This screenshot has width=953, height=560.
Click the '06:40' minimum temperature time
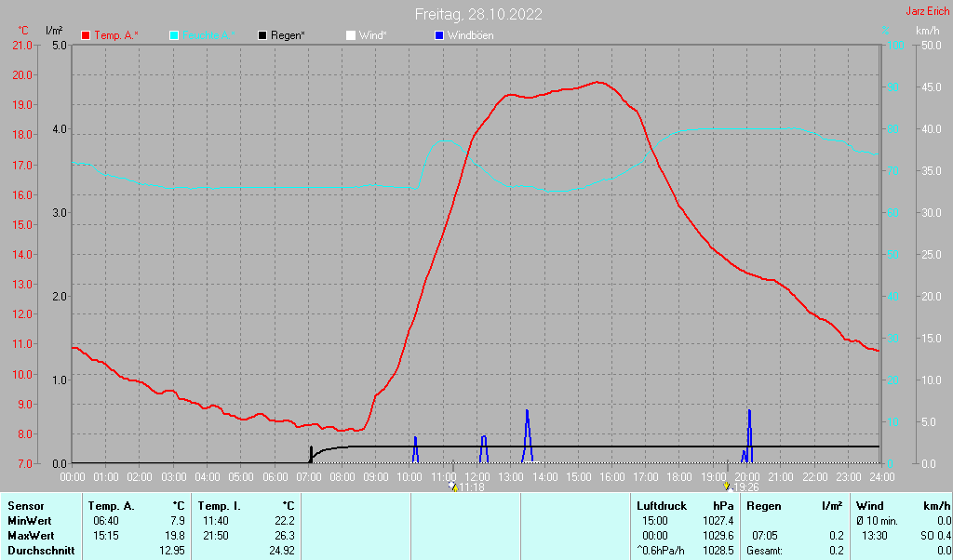(x=106, y=521)
